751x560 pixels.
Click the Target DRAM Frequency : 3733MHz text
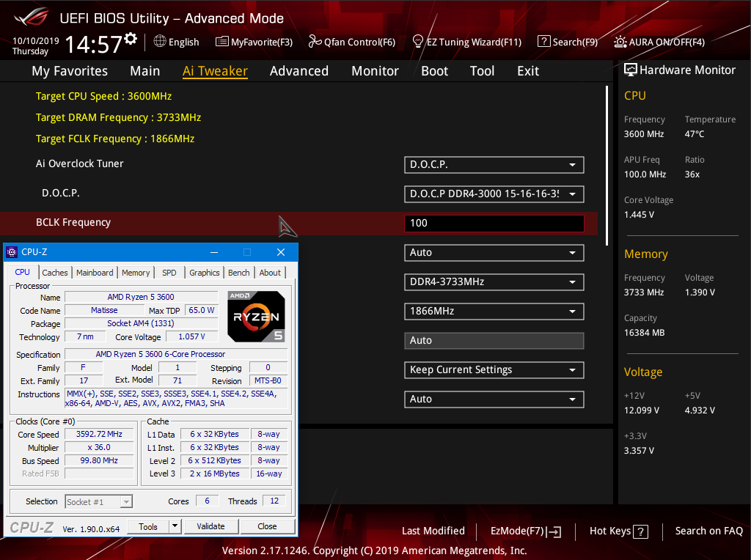[118, 117]
